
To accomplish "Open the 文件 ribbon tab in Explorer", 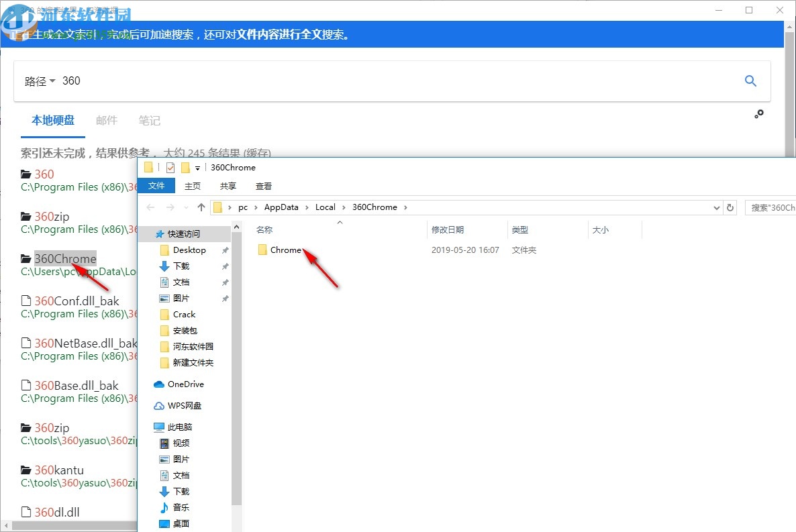I will coord(156,186).
